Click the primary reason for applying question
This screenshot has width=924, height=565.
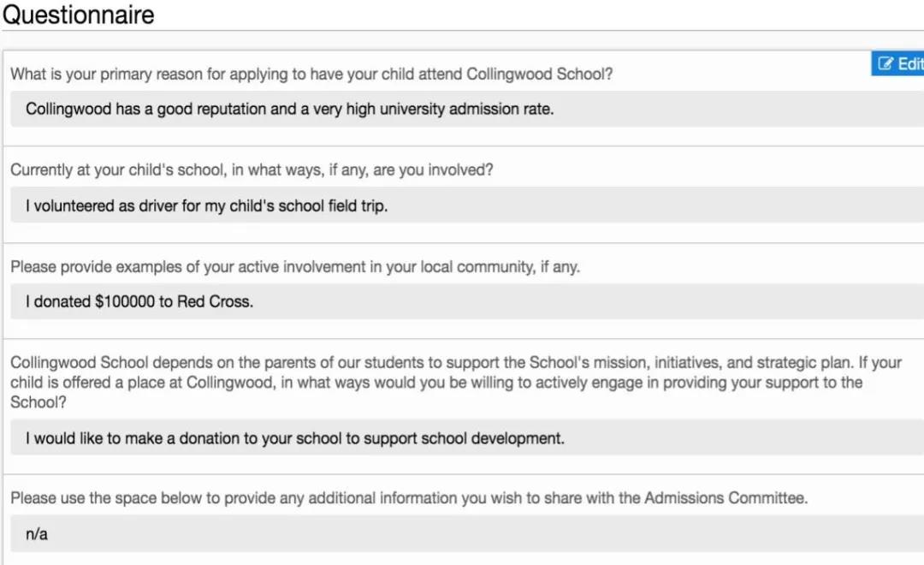311,74
